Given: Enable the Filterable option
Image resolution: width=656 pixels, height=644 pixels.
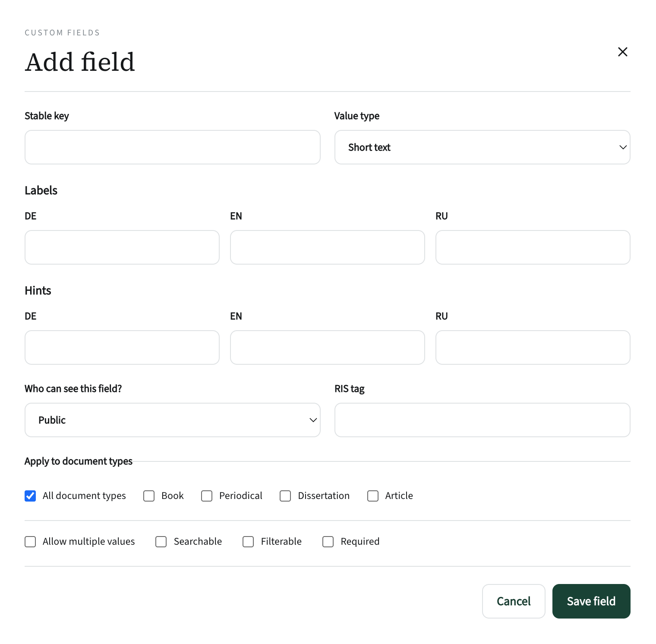Looking at the screenshot, I should click(248, 542).
